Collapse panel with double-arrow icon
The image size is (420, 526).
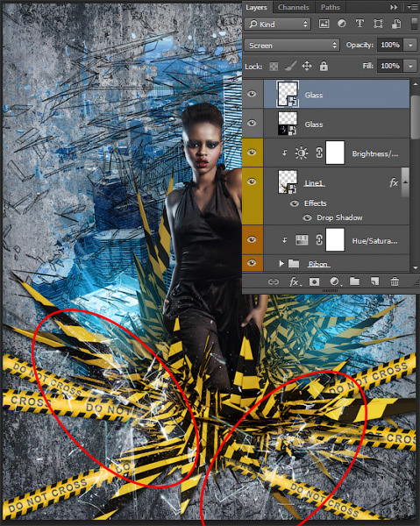click(x=394, y=7)
